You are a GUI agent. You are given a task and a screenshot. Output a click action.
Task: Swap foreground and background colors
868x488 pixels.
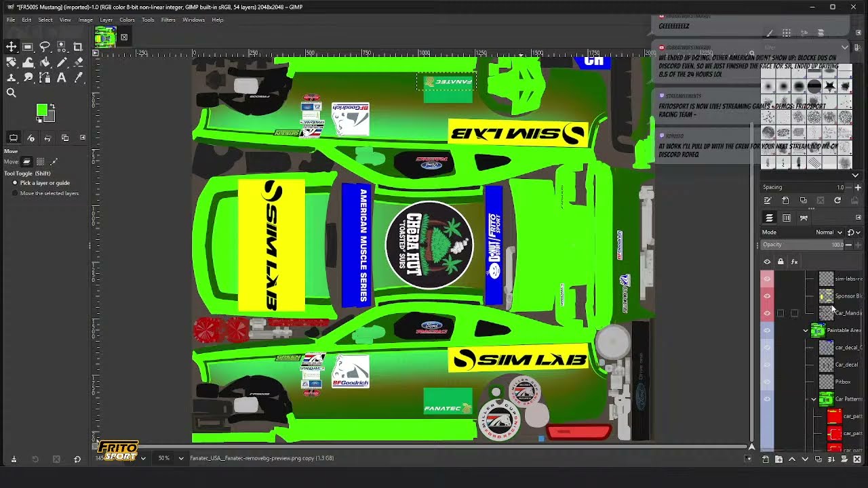52,106
